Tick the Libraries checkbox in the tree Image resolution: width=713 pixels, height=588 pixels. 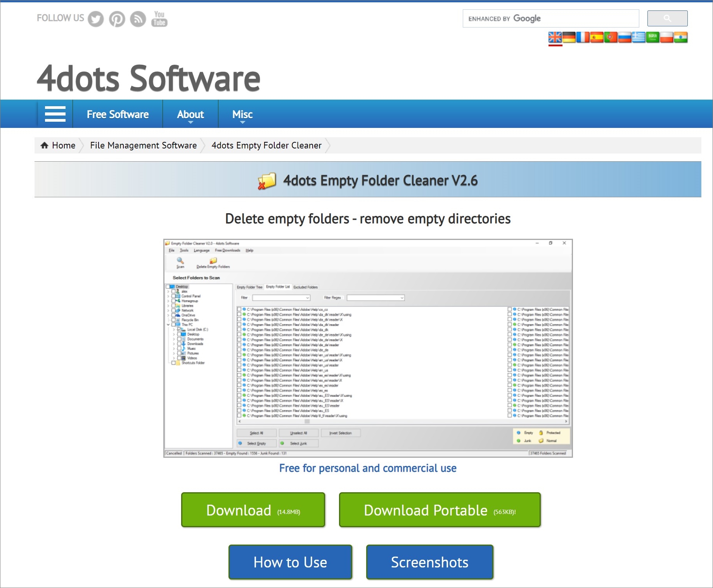[x=173, y=306]
